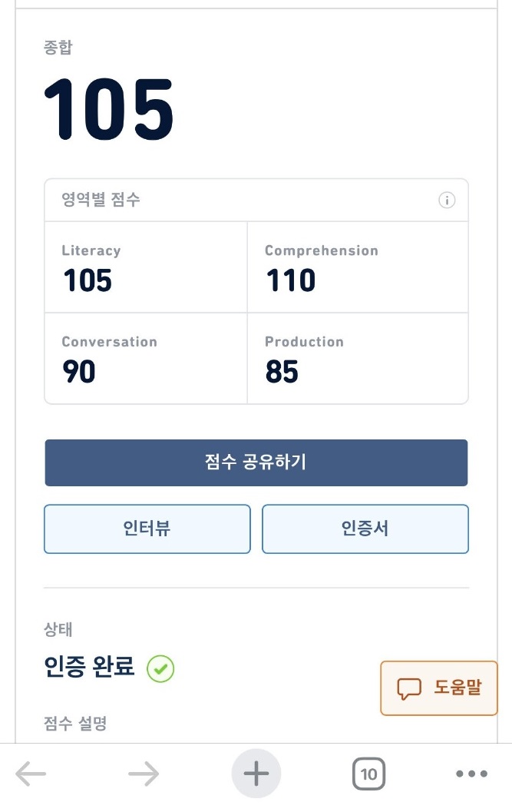
Task: Go back with the browser back arrow
Action: pyautogui.click(x=31, y=774)
